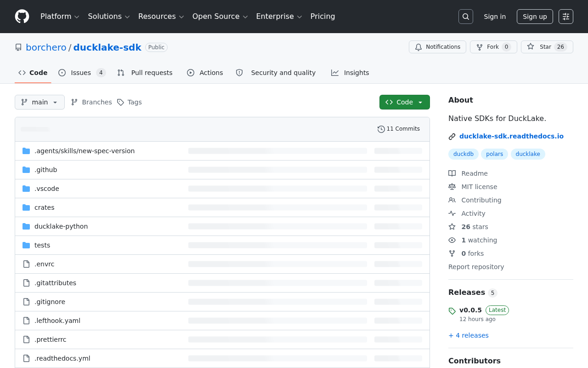Click the link chain icon in About
Image resolution: width=588 pixels, height=368 pixels.
[452, 137]
